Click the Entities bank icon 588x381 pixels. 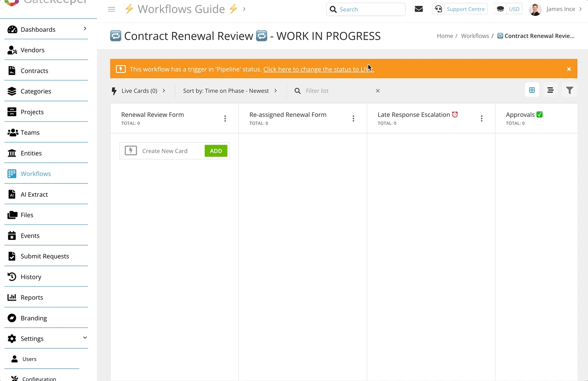pyautogui.click(x=12, y=153)
